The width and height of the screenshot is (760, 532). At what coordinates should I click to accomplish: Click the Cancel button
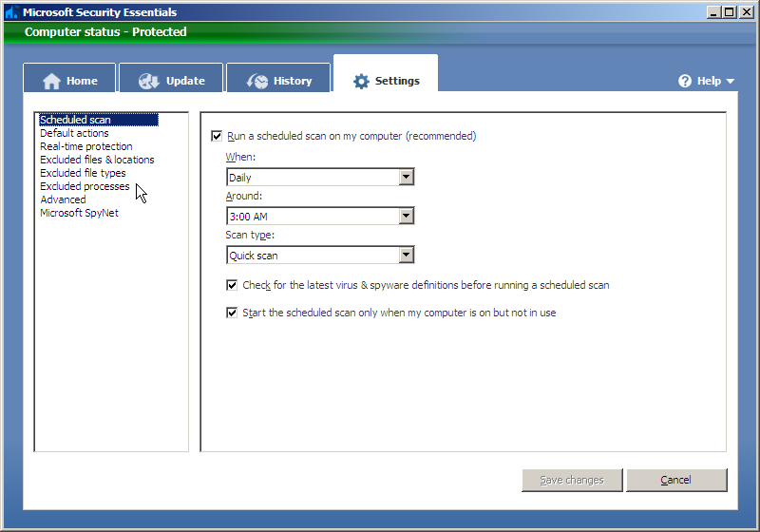676,480
